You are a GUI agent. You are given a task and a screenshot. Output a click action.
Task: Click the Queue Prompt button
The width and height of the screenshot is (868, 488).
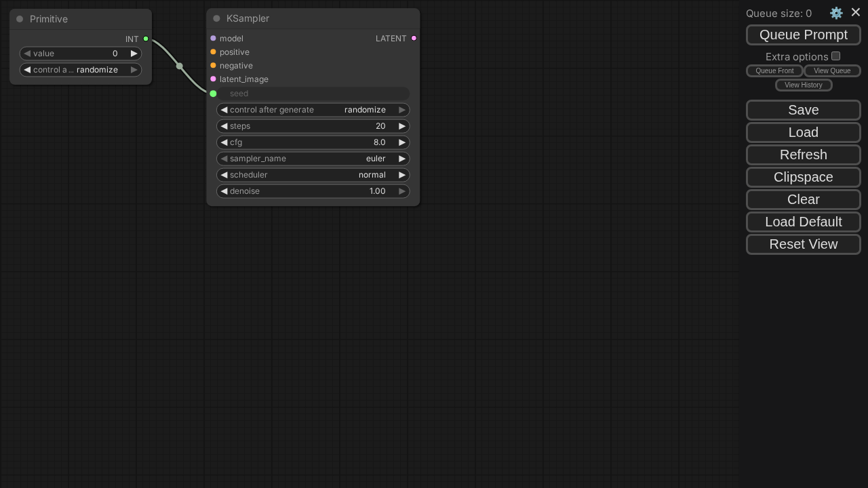coord(803,35)
